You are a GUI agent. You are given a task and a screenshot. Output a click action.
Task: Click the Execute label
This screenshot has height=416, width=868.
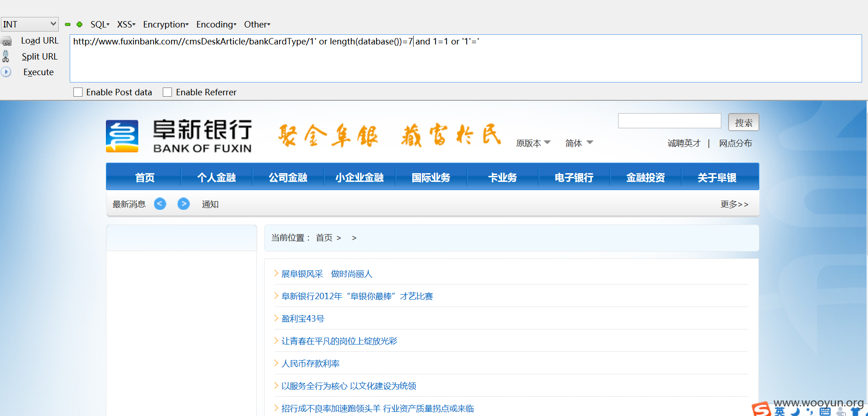click(39, 72)
